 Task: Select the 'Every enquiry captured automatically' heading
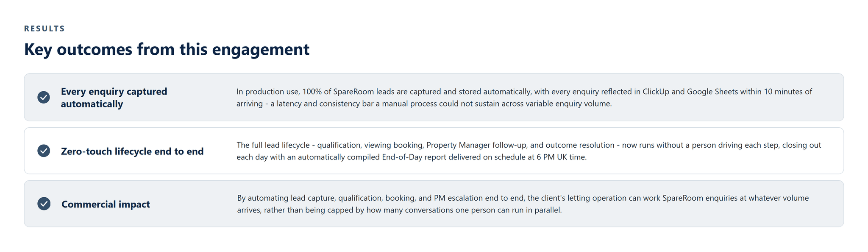(x=114, y=98)
